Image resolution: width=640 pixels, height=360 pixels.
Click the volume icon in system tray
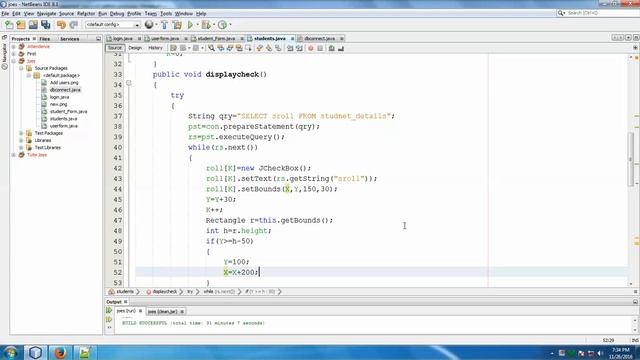pyautogui.click(x=600, y=353)
